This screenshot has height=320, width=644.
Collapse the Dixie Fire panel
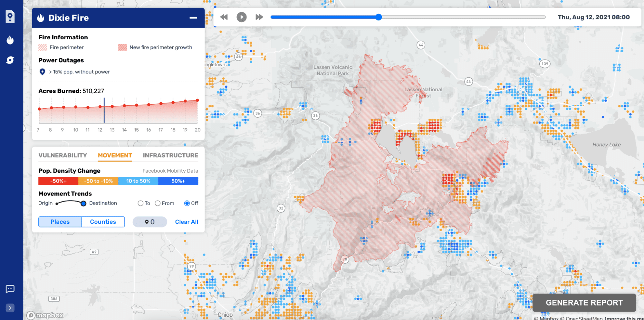(x=193, y=18)
